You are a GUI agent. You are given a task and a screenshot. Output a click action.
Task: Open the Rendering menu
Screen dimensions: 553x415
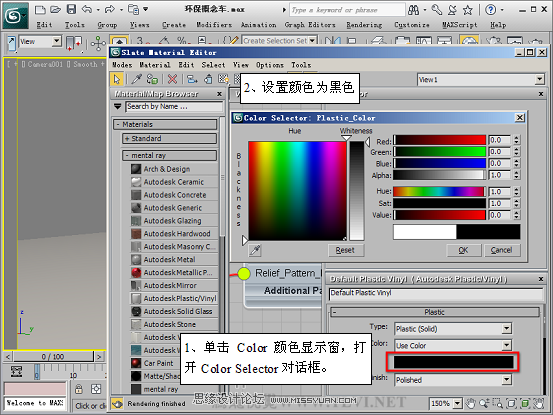tap(364, 25)
